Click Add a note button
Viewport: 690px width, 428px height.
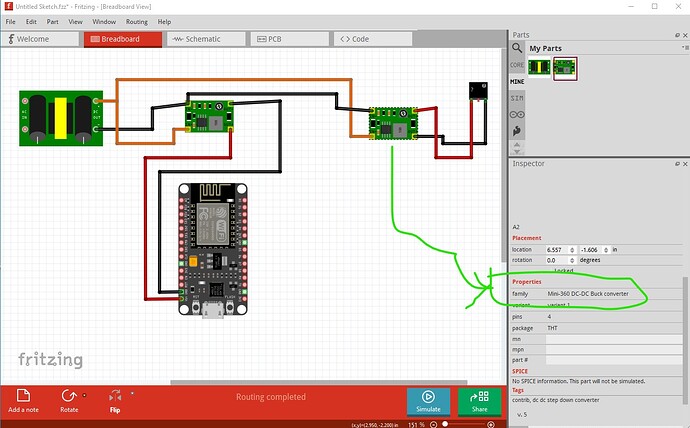point(23,400)
